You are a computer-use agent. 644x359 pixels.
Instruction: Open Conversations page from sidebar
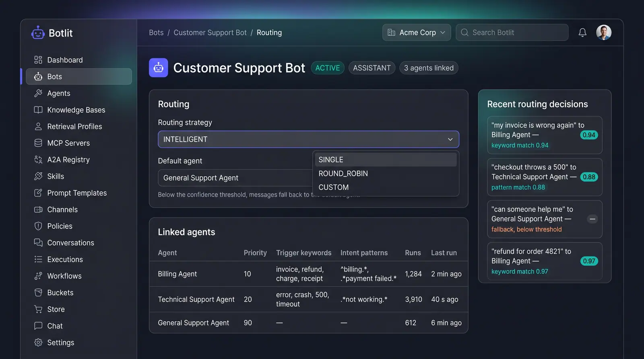coord(79,243)
